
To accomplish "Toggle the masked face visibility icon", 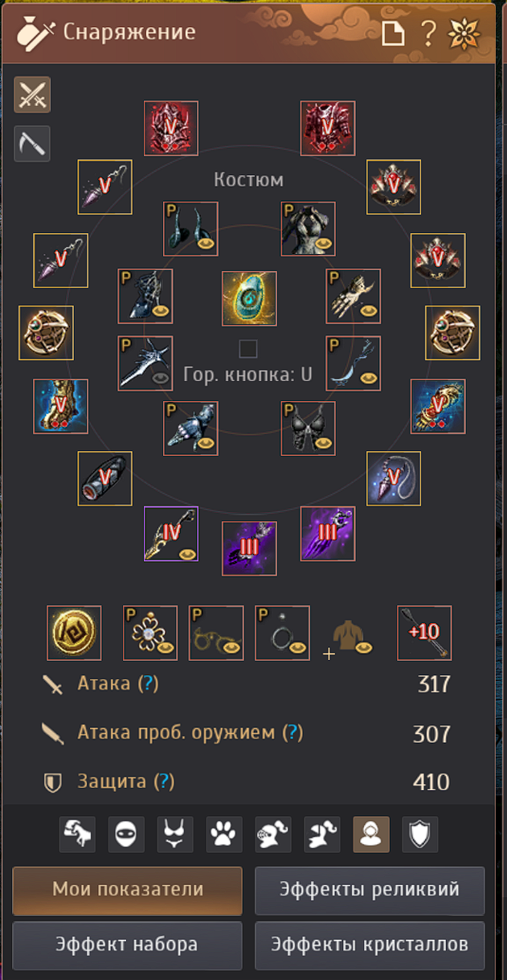I will coord(126,834).
